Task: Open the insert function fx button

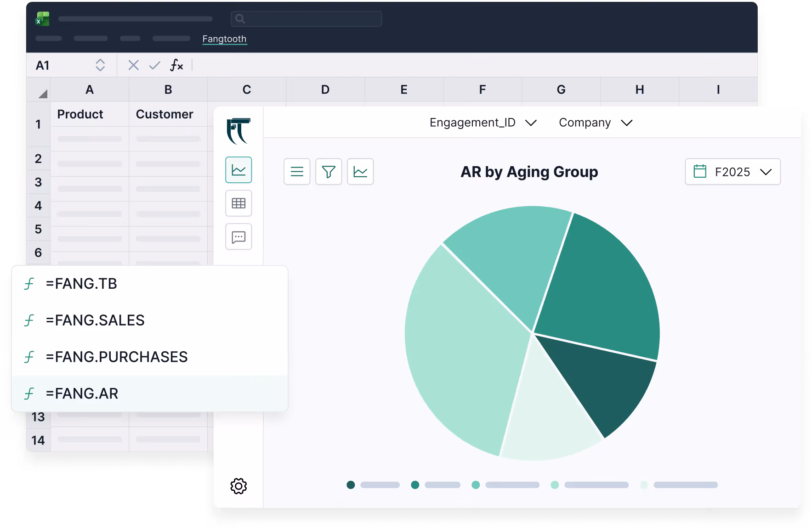Action: [x=176, y=65]
